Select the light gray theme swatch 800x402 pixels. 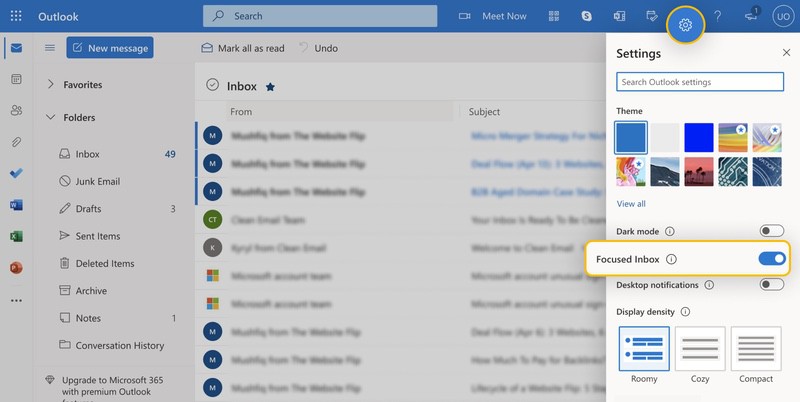click(x=665, y=137)
